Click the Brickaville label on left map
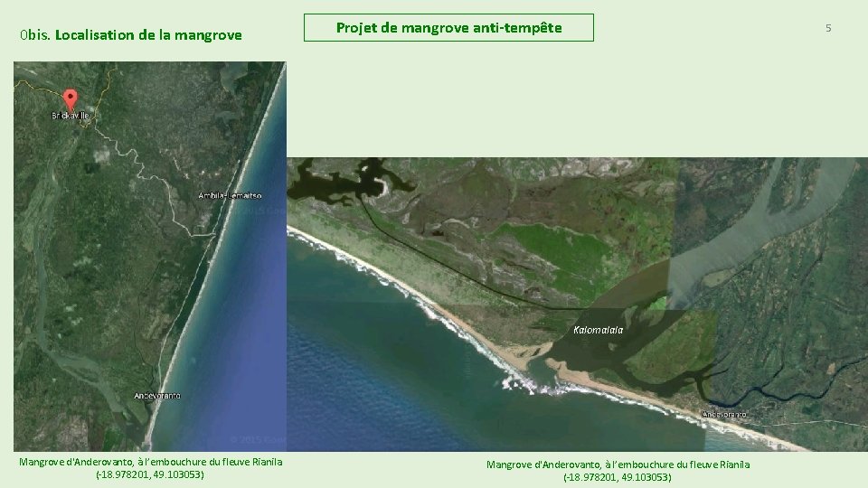 (x=71, y=116)
